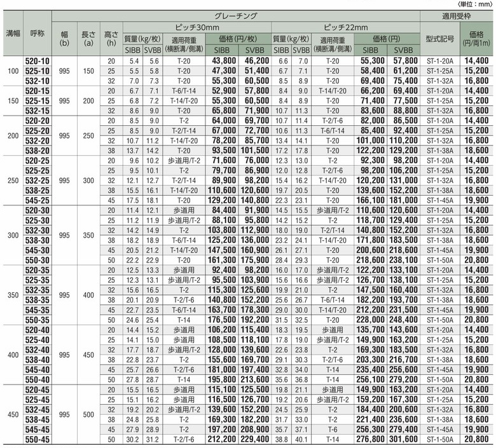496x448 pixels.
Task: Select product code 550-30
Action: pyautogui.click(x=38, y=260)
